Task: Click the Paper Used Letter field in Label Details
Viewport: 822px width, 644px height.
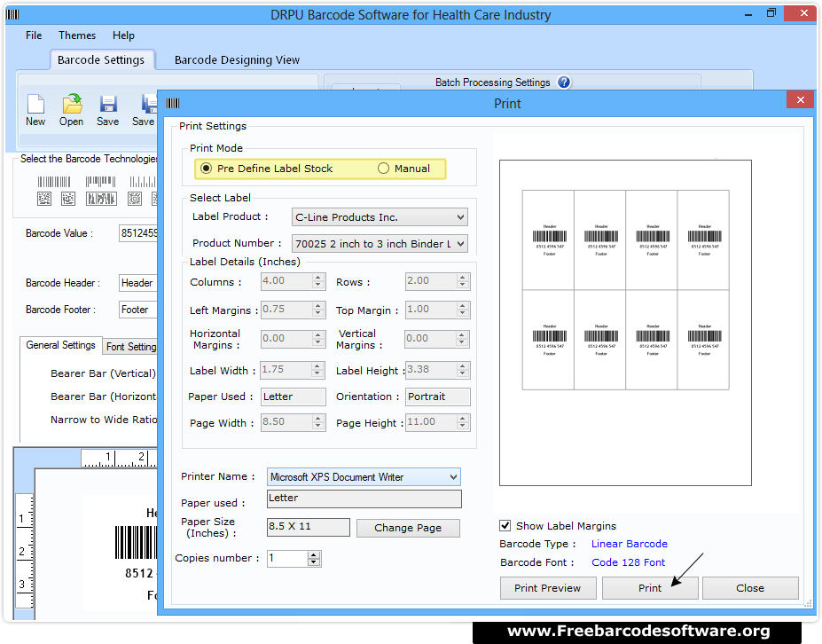Action: pos(293,397)
